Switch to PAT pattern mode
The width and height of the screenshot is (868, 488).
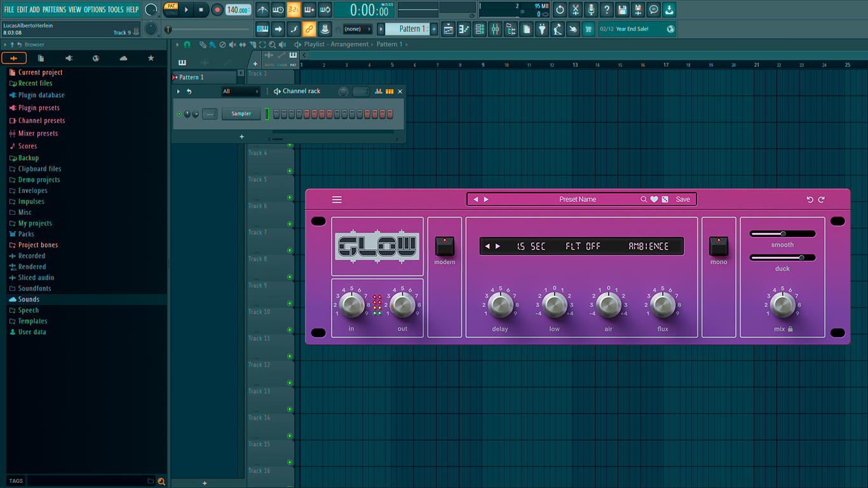pos(172,6)
